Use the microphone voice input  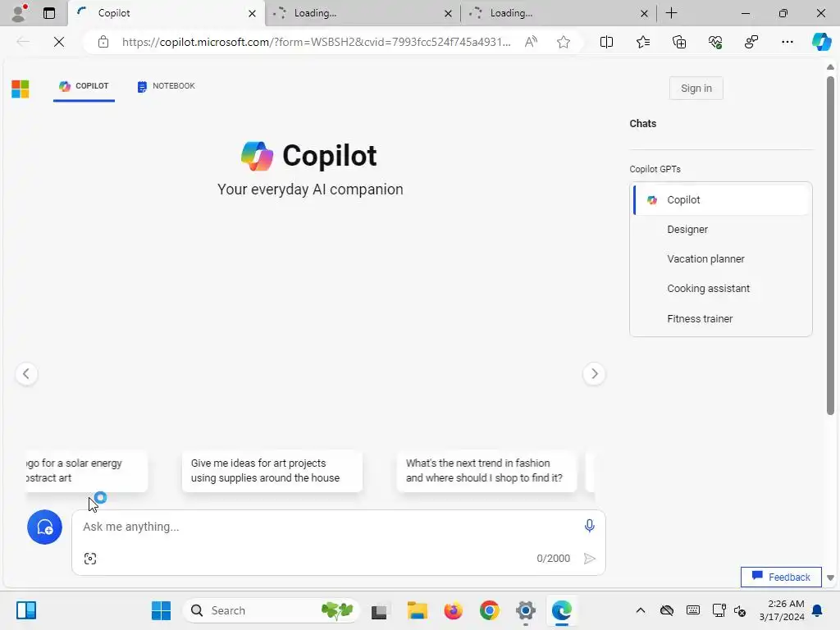(589, 526)
